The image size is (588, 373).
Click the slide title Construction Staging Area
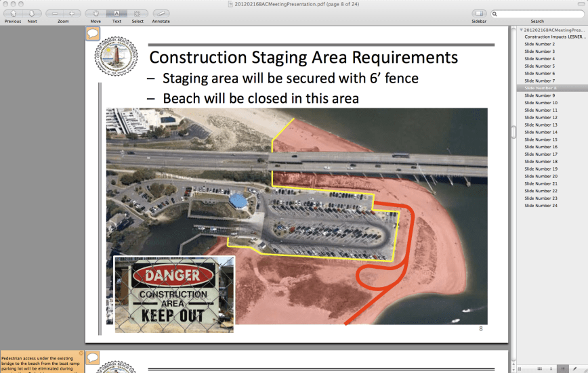pos(303,58)
